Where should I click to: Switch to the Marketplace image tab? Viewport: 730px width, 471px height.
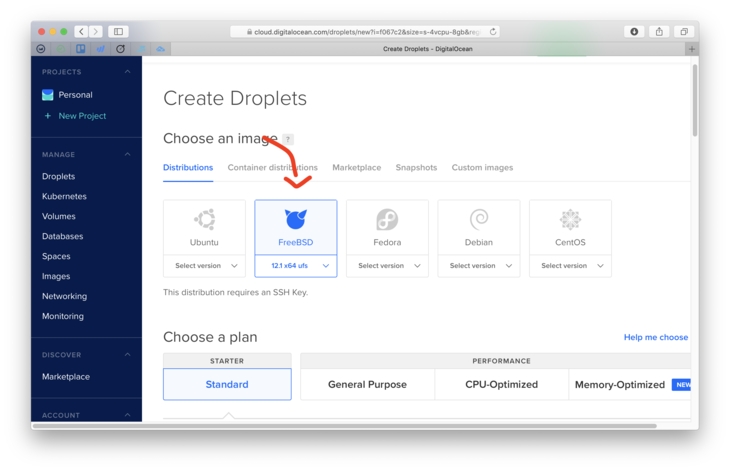pyautogui.click(x=356, y=168)
